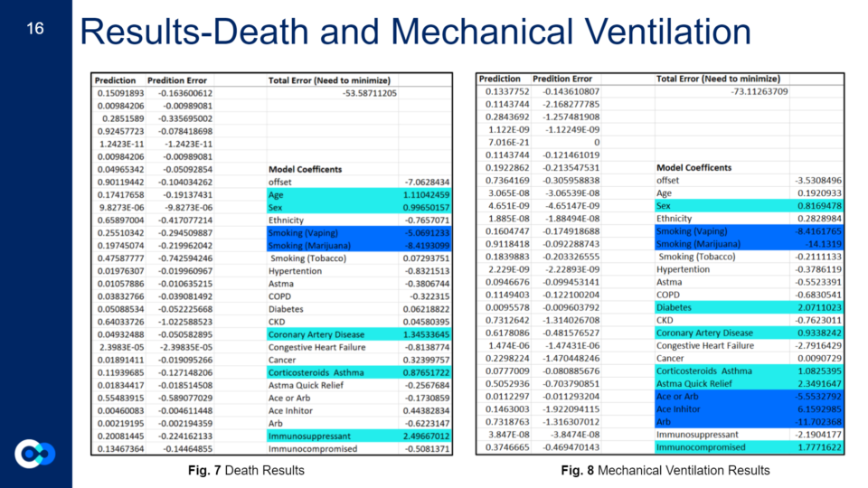Select Prediction column header in Death table
The image size is (868, 488).
tap(116, 80)
